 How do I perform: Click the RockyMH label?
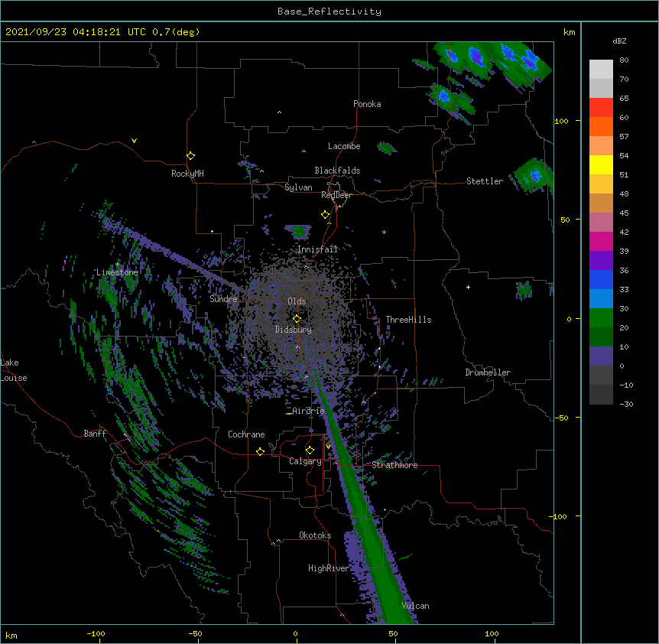187,174
